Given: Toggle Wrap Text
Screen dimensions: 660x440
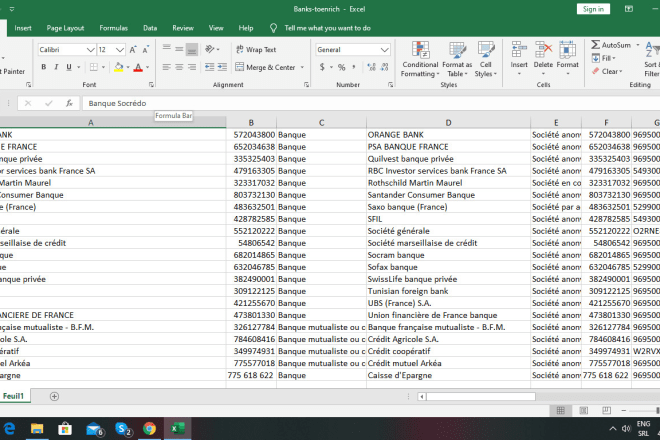Looking at the screenshot, I should click(x=256, y=49).
